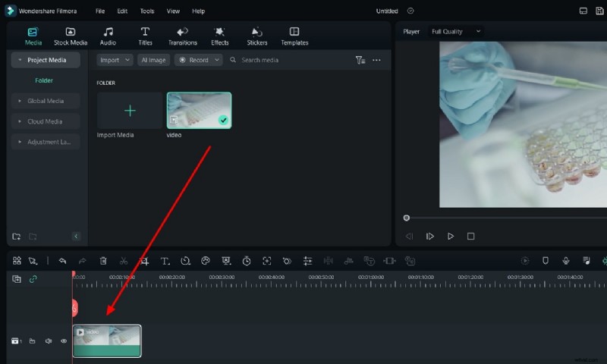The height and width of the screenshot is (364, 607).
Task: Collapse the media side panel
Action: (76, 237)
